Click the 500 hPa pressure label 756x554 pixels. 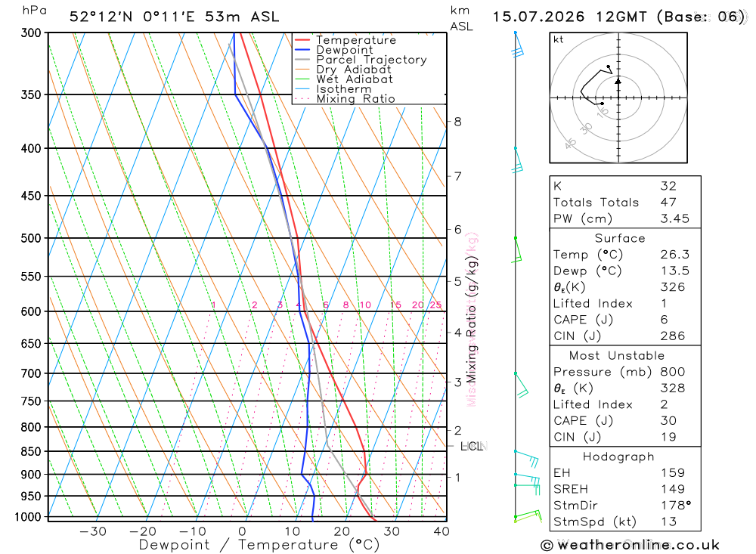click(x=31, y=238)
